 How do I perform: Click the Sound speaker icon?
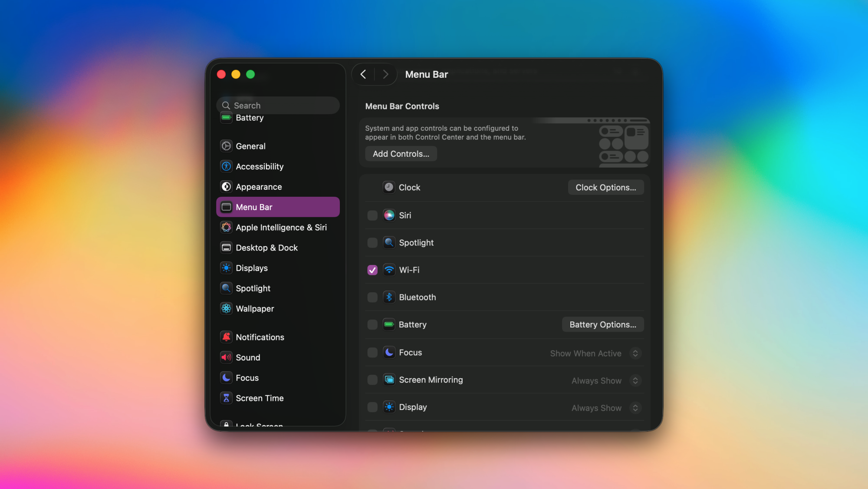coord(226,357)
